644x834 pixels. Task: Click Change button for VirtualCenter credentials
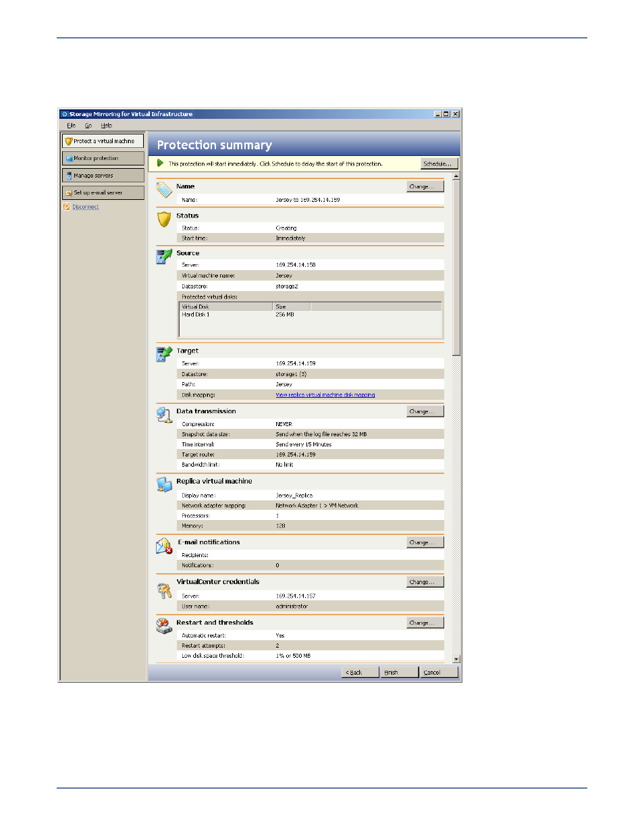tap(425, 581)
